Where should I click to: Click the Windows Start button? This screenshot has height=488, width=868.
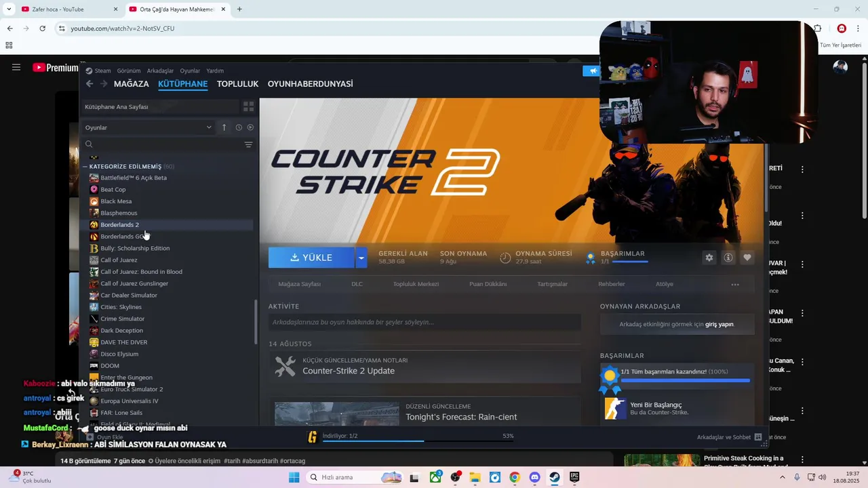pos(294,477)
